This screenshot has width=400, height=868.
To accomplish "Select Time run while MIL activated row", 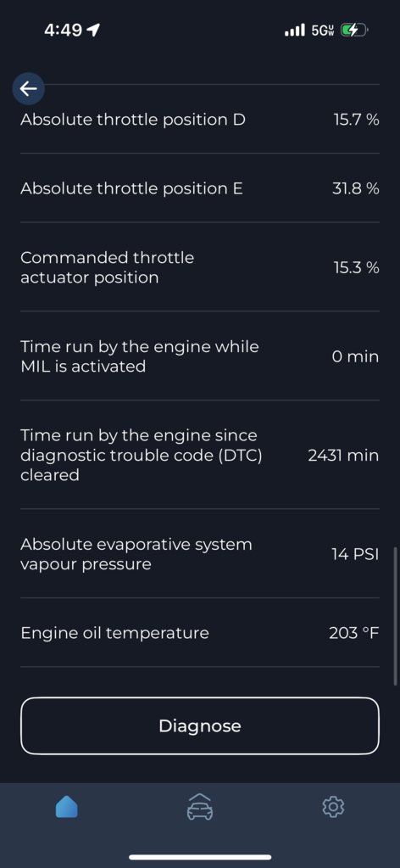I will pyautogui.click(x=200, y=356).
